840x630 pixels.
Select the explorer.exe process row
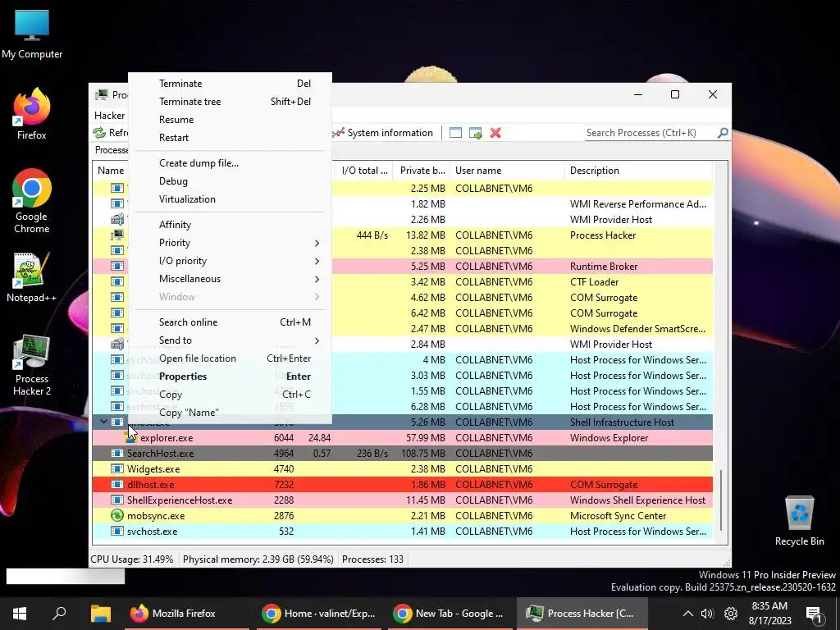[403, 438]
